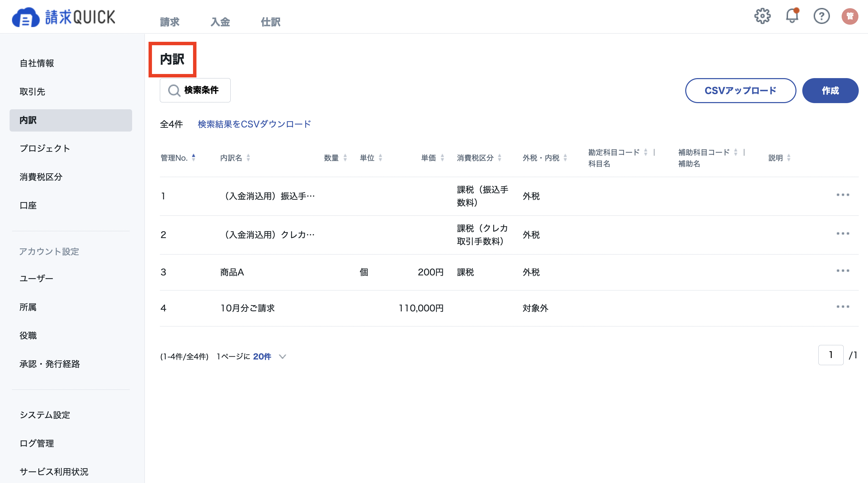Viewport: 868px width, 483px height.
Task: Click the 110,000円 unit price cell
Action: coord(421,308)
